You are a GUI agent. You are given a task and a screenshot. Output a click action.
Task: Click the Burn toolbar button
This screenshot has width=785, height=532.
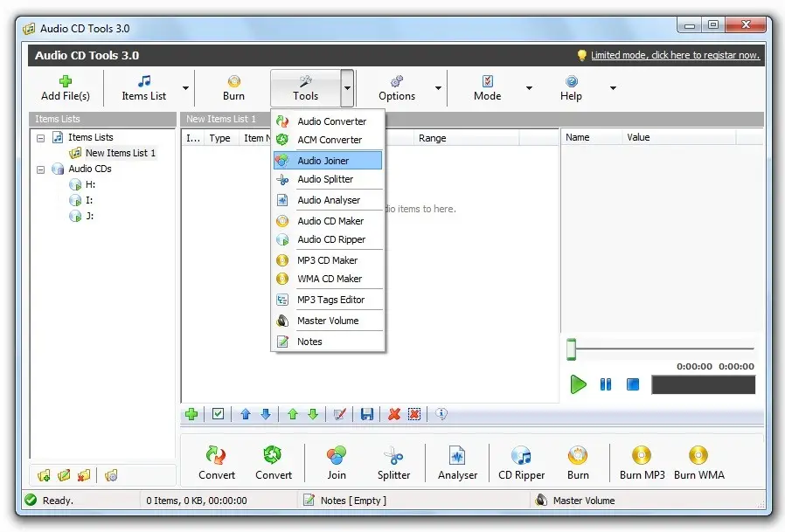(233, 88)
